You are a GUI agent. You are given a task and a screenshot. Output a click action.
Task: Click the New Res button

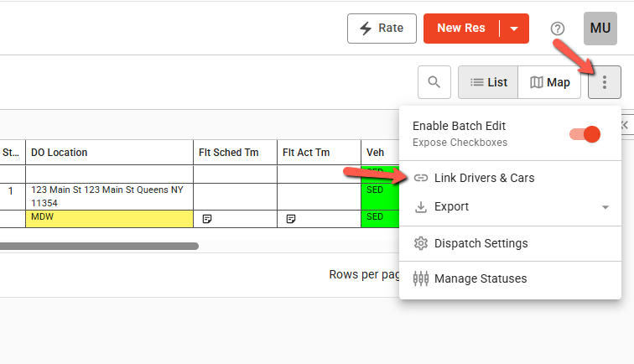(461, 29)
